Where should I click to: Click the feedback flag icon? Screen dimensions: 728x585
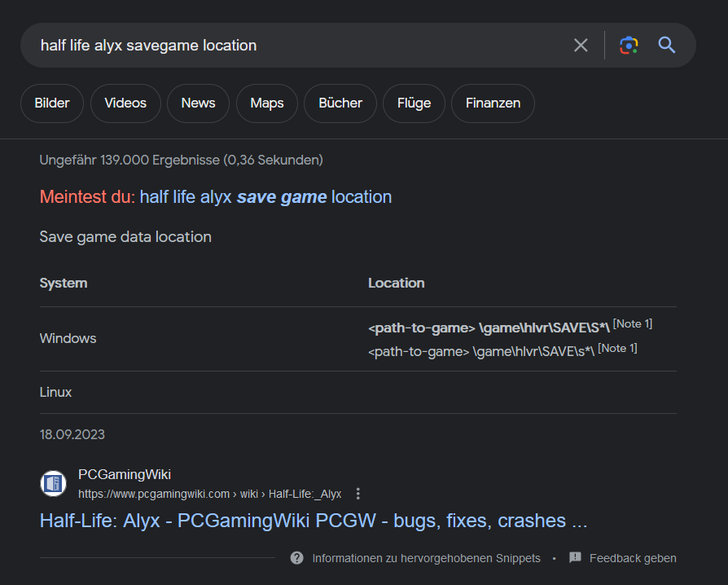tap(575, 557)
